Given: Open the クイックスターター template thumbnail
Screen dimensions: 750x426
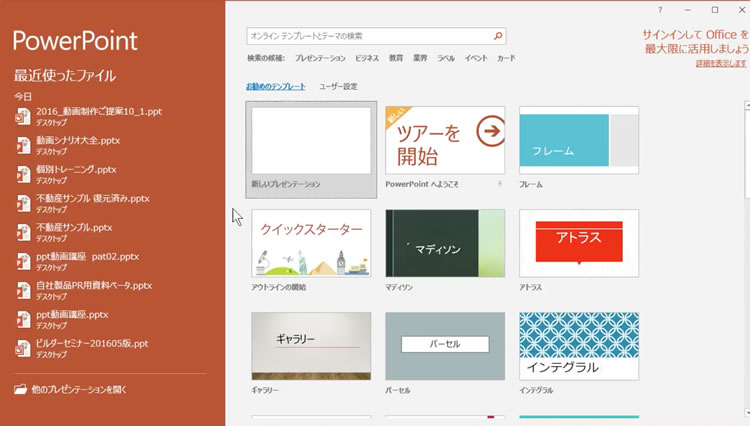Looking at the screenshot, I should point(311,243).
